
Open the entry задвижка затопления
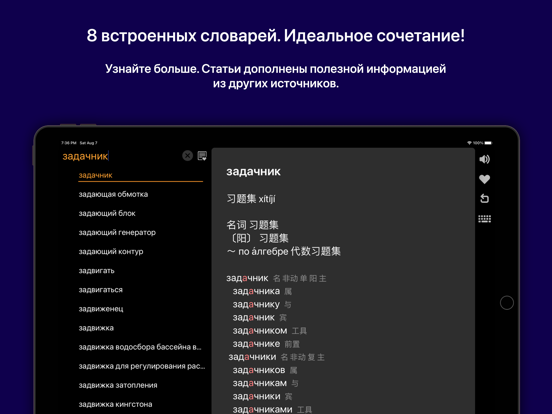[118, 385]
